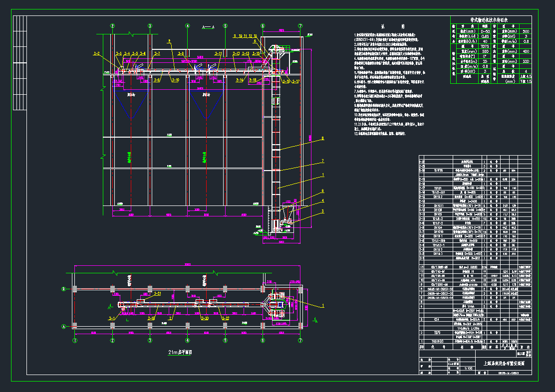
Task: Select the 2-17 callout near the elevator head
Action: [x=295, y=80]
